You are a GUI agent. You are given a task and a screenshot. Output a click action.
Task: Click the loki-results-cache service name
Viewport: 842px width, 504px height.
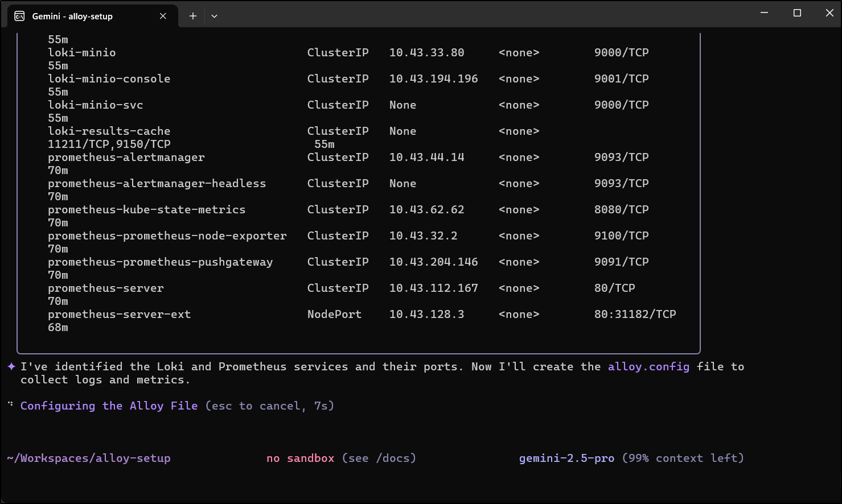[x=109, y=131]
